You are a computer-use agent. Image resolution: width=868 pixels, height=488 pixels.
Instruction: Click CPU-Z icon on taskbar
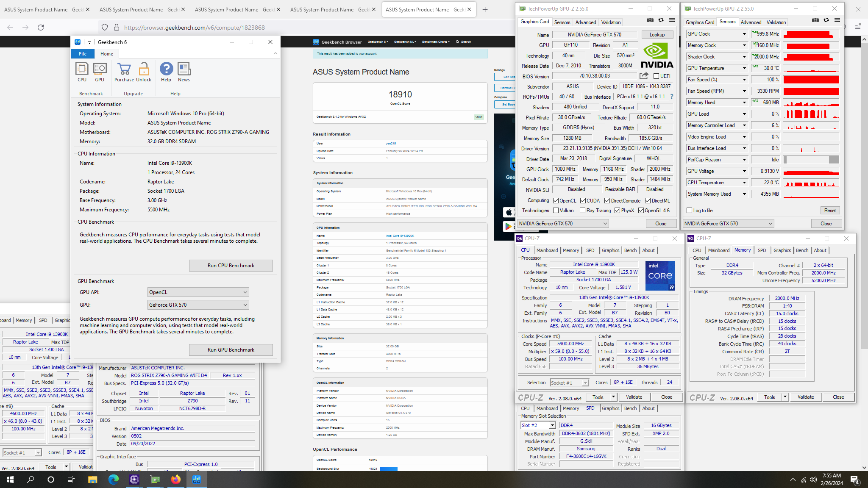tap(134, 480)
